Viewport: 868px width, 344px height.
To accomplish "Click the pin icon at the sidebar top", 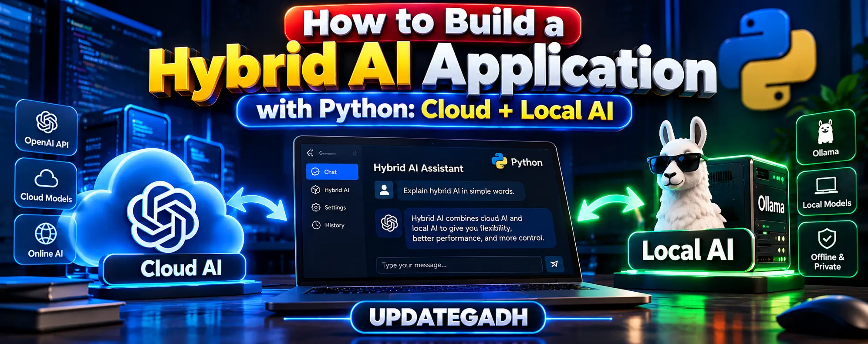I will pyautogui.click(x=355, y=153).
